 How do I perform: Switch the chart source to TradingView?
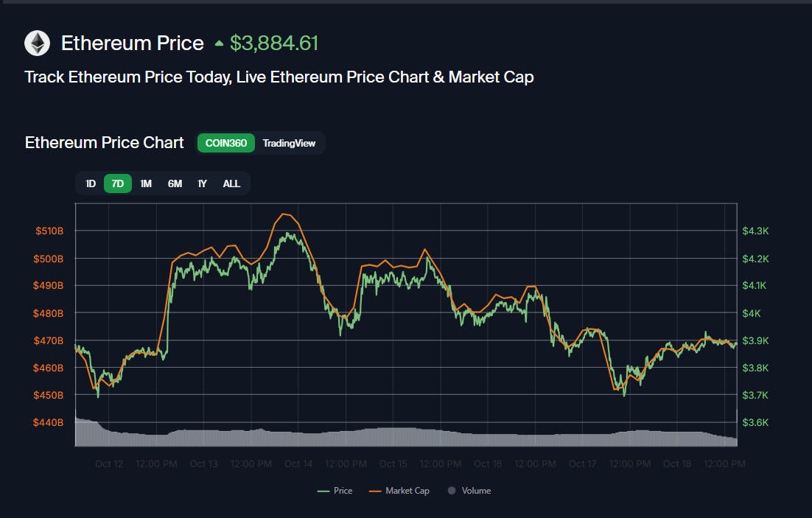click(x=289, y=143)
